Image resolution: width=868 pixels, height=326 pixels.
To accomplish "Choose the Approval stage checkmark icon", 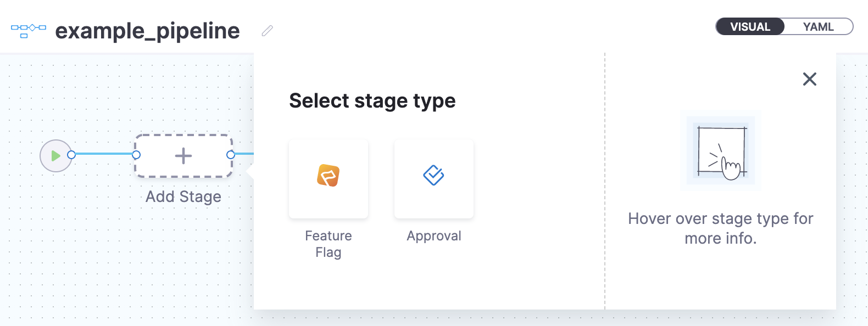I will 433,176.
